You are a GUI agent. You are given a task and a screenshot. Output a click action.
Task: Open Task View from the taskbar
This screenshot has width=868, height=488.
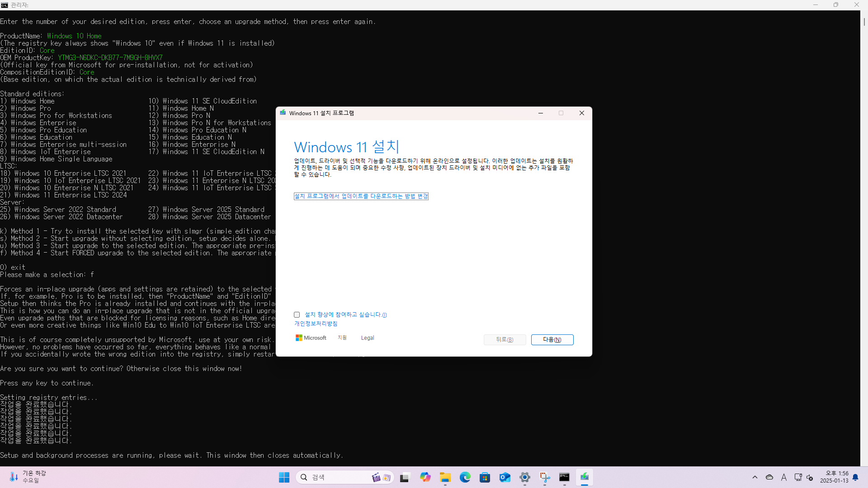(x=405, y=477)
